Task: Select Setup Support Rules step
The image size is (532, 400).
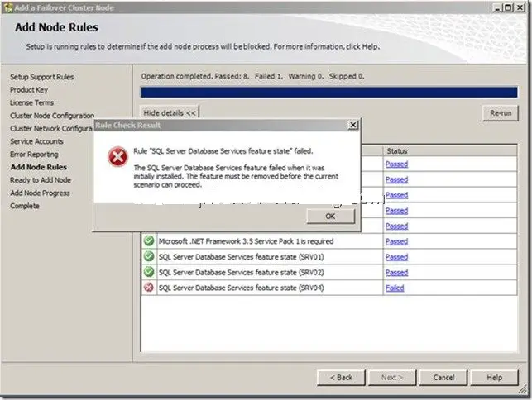Action: (41, 77)
